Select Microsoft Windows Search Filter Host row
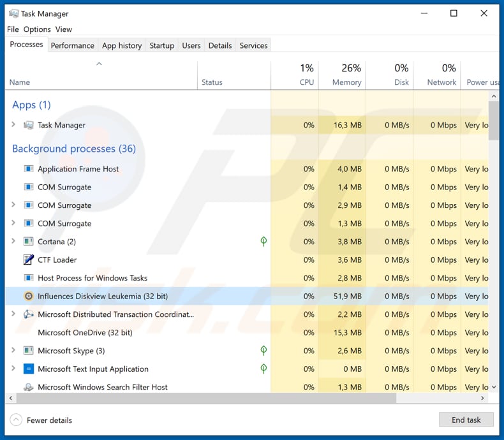504x440 pixels. [247, 386]
